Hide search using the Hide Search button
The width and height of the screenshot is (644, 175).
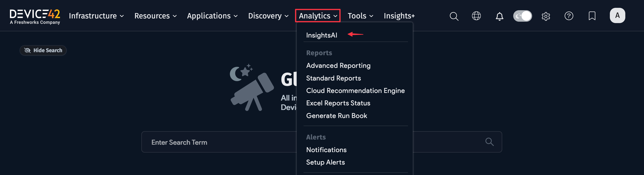43,50
